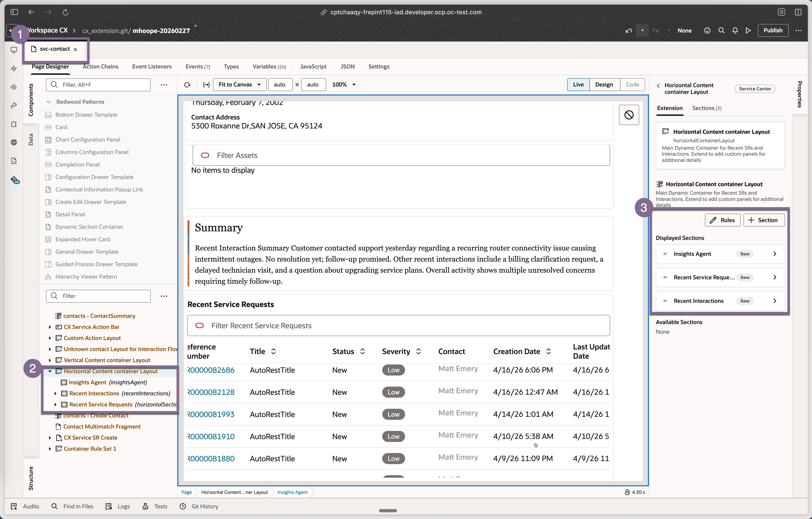Click the Filter Assets field
The image size is (812, 519).
(401, 155)
